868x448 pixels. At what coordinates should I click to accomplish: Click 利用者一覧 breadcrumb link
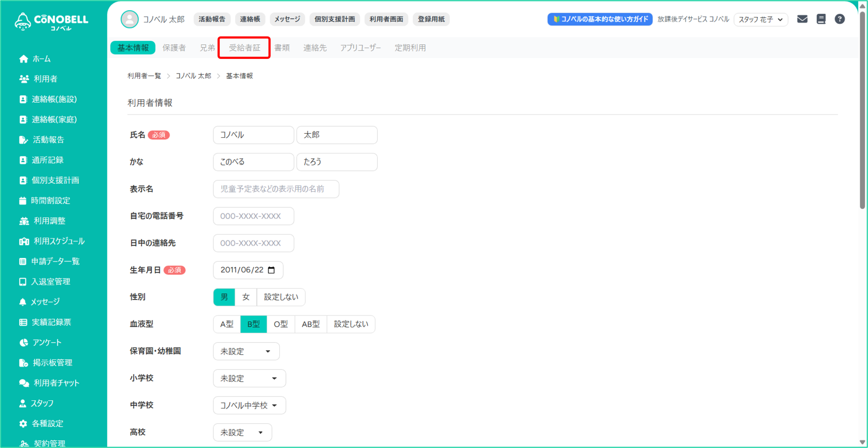point(144,76)
